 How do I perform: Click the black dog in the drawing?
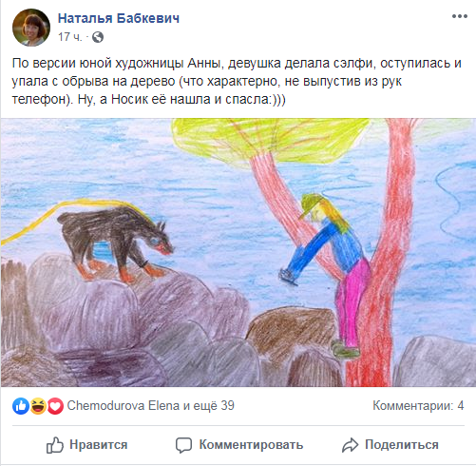116,244
